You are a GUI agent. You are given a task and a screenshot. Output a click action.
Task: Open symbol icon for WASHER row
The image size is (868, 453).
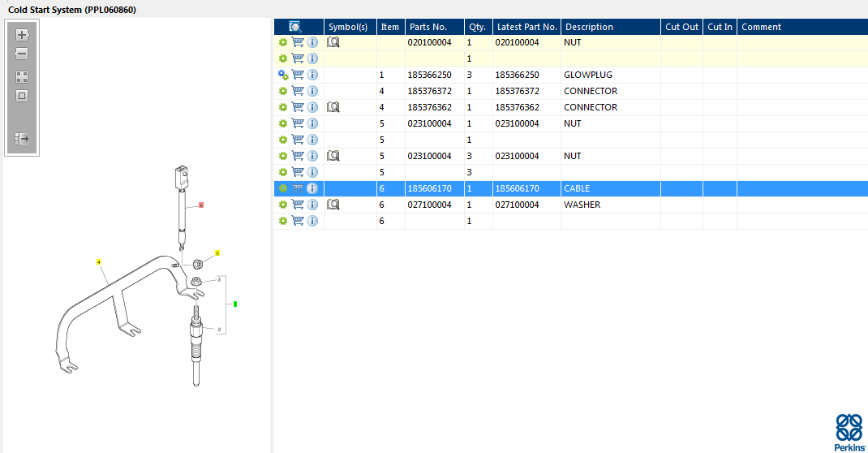tap(333, 205)
